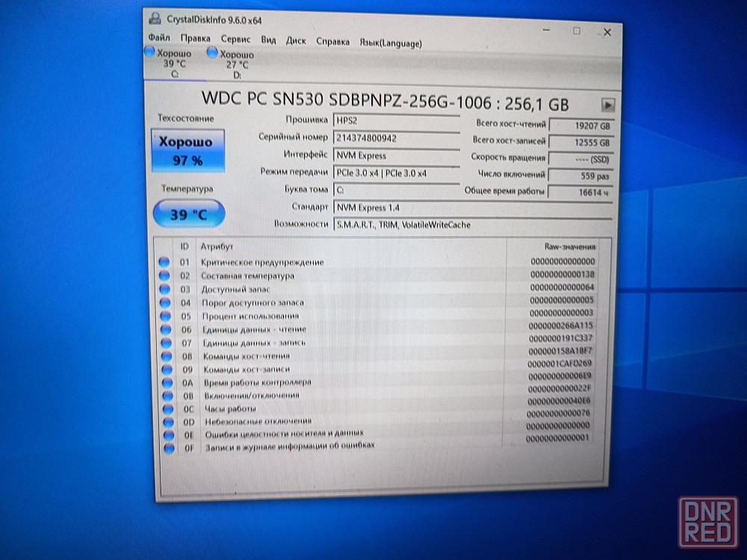Select row Единицы данных - запись
747x560 pixels.
click(377, 341)
